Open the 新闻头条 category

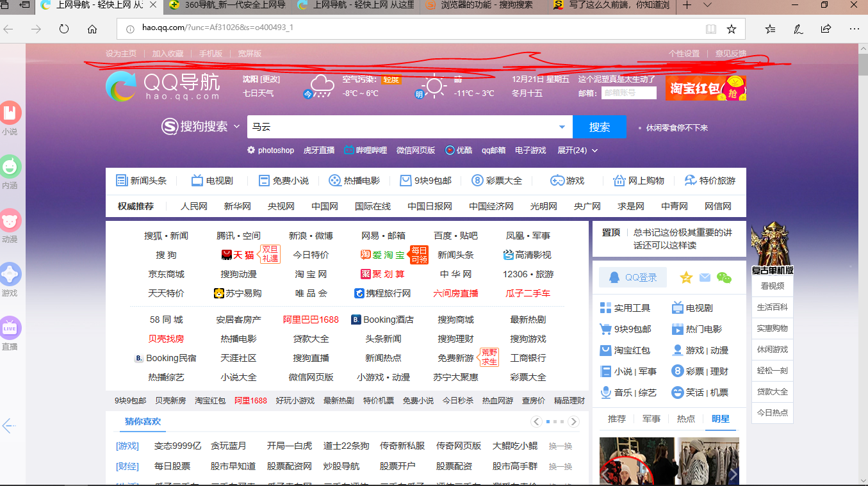[x=141, y=181]
